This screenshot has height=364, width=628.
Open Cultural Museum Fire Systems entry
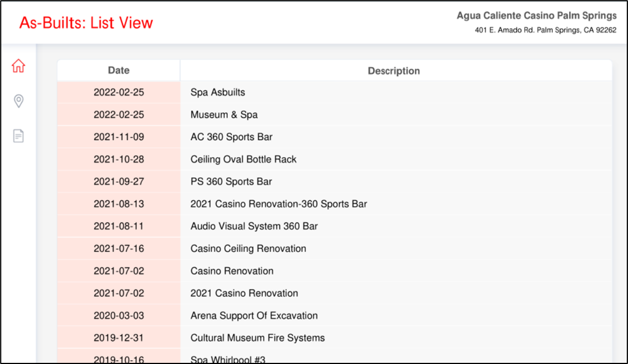click(257, 338)
